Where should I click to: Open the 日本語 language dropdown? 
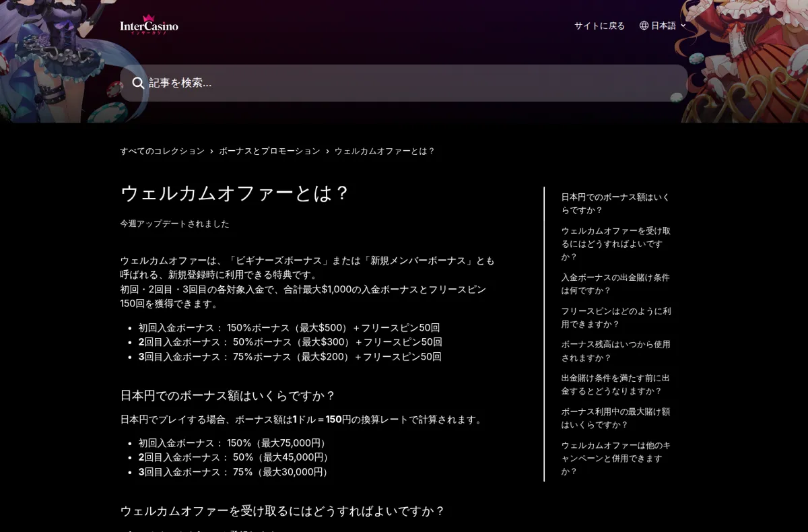663,26
